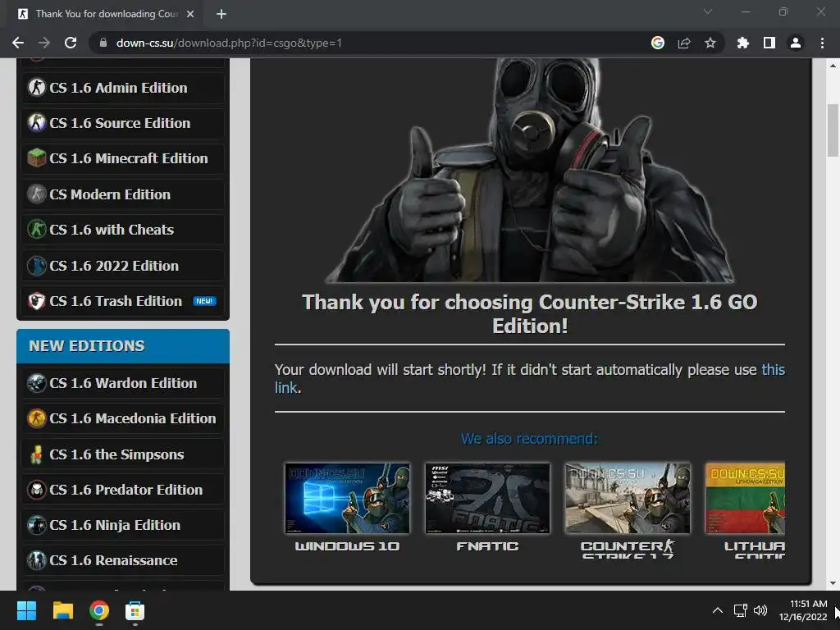This screenshot has height=630, width=840.
Task: Open the Chrome extensions puzzle icon
Action: (x=743, y=43)
